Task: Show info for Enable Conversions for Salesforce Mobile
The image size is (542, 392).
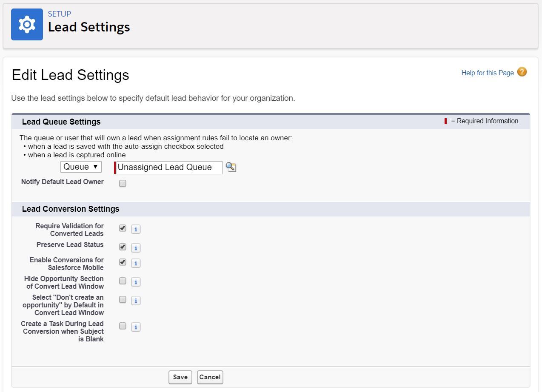Action: tap(136, 263)
